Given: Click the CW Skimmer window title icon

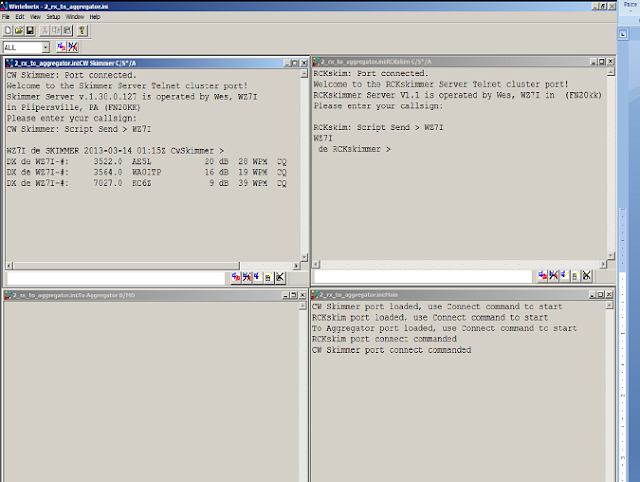Looking at the screenshot, I should pyautogui.click(x=10, y=63).
